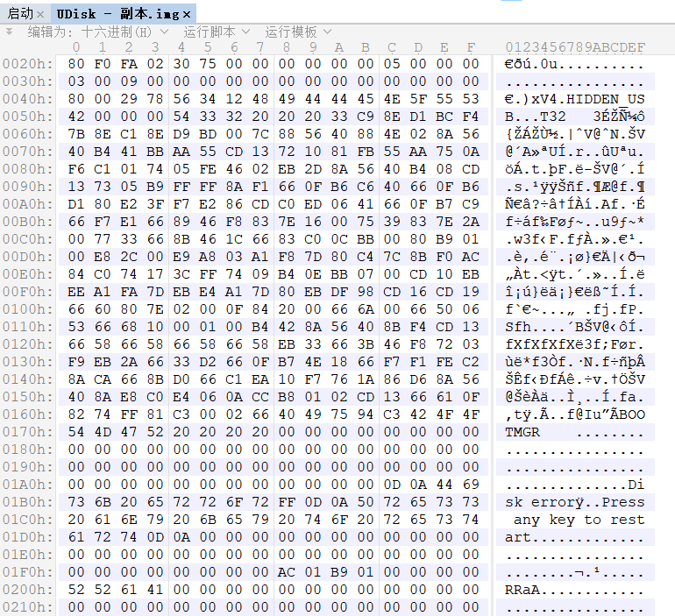The height and width of the screenshot is (616, 675).
Task: Click 'art' ASCII text in row 01D0h
Action: 518,537
